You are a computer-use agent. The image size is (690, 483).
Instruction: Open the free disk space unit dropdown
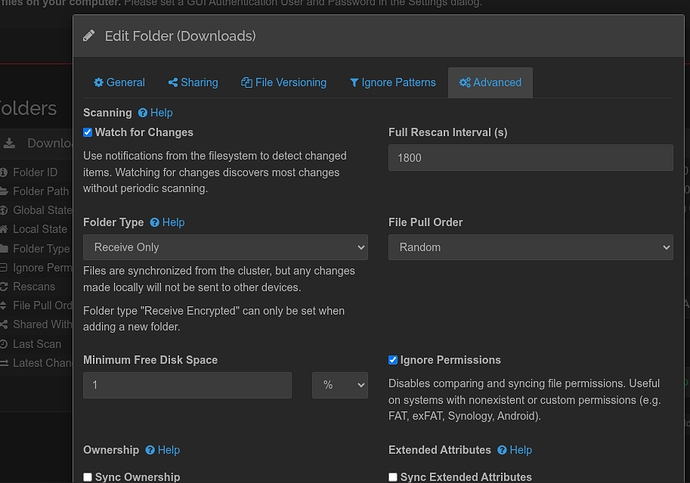coord(340,385)
